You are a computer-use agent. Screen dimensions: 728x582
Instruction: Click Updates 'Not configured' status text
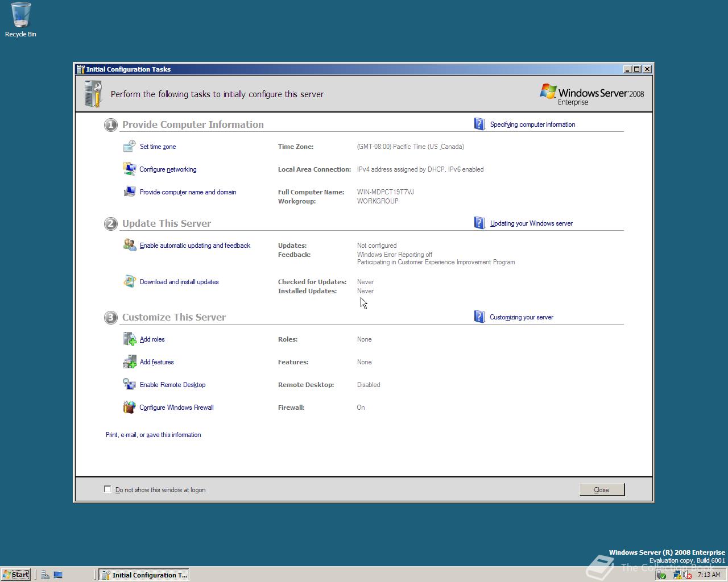[x=377, y=246]
